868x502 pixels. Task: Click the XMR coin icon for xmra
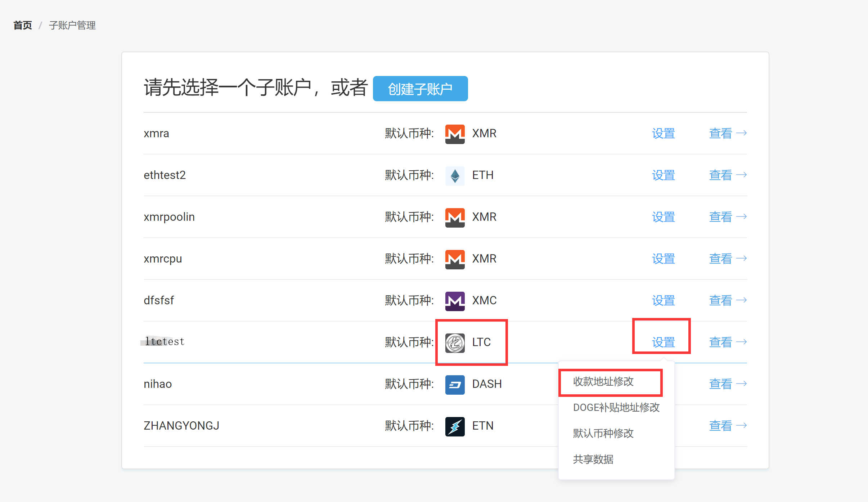pyautogui.click(x=455, y=134)
